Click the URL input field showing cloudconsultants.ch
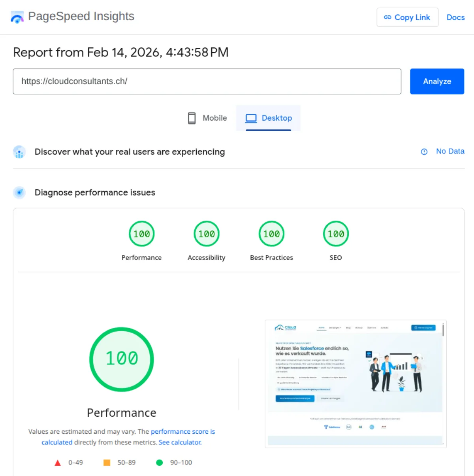Viewport: 474px width, 476px height. tap(207, 81)
